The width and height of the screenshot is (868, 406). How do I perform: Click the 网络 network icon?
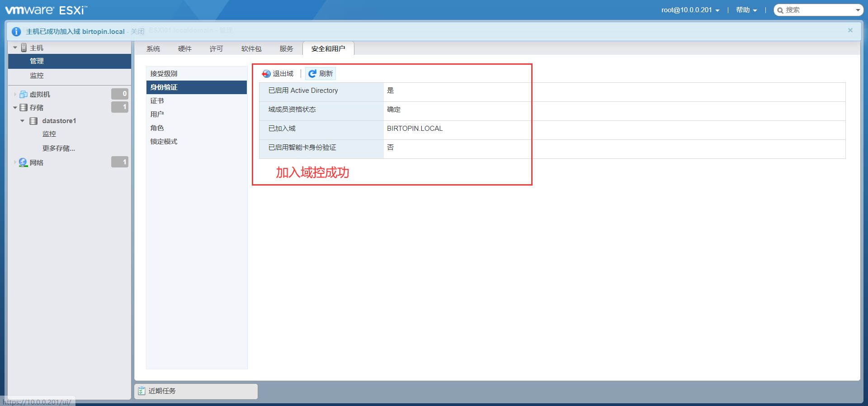tap(23, 162)
